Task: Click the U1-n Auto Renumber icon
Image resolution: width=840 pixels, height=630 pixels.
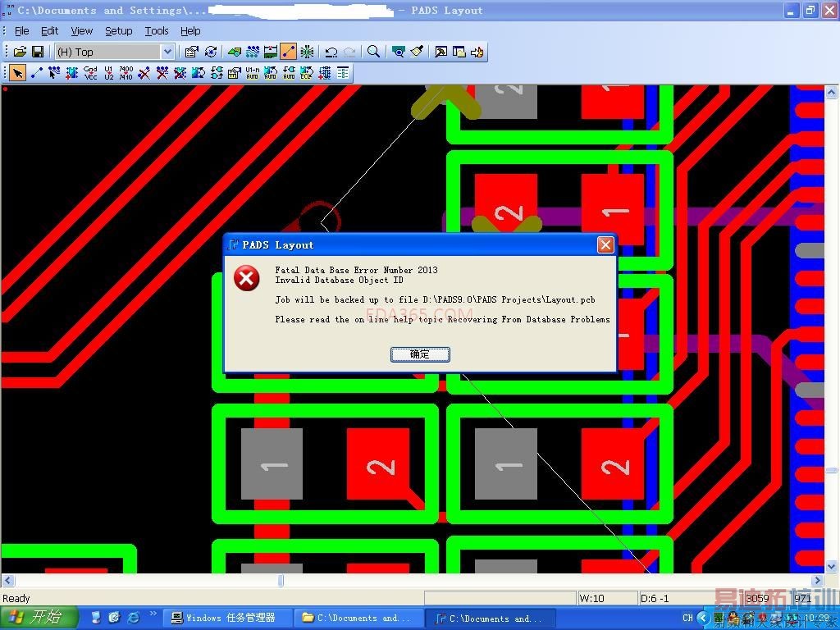Action: (253, 73)
